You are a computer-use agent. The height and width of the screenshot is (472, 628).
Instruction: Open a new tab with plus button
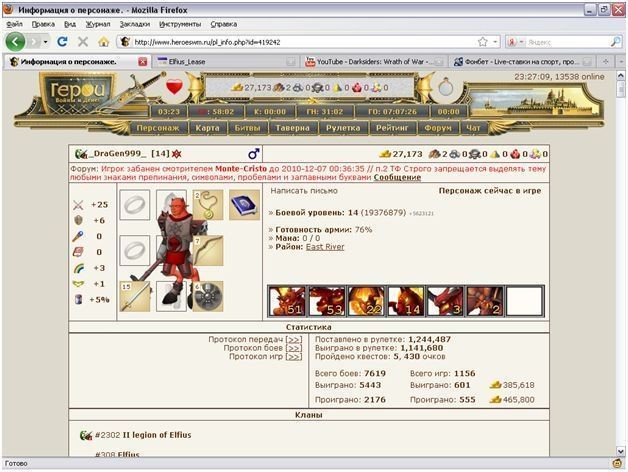point(606,62)
